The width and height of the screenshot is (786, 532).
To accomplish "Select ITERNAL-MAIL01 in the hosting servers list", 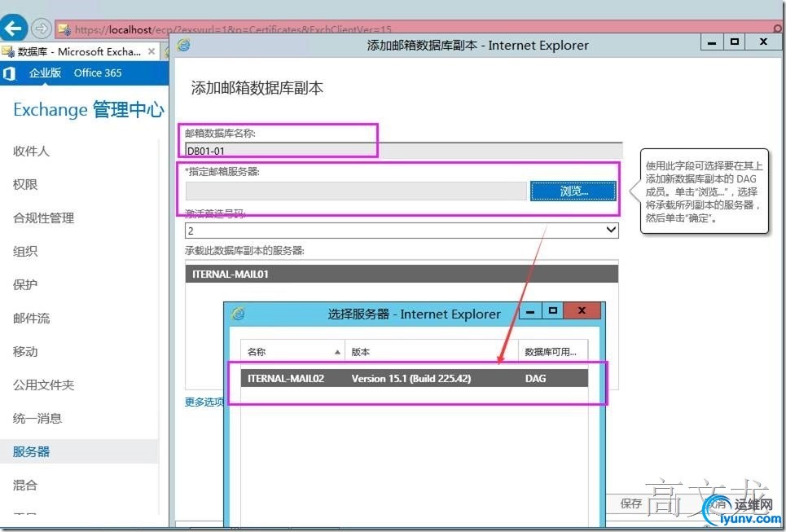I will [402, 275].
